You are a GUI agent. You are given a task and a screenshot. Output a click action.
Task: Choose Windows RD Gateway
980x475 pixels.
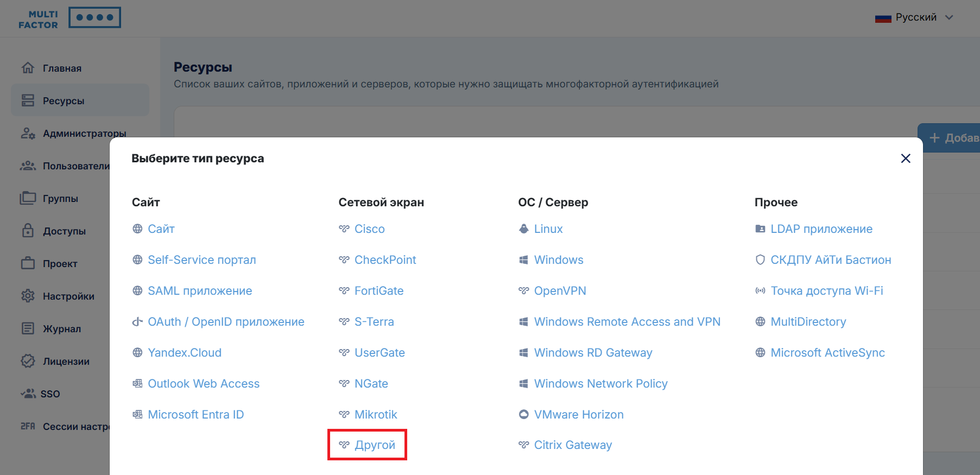[x=593, y=353]
